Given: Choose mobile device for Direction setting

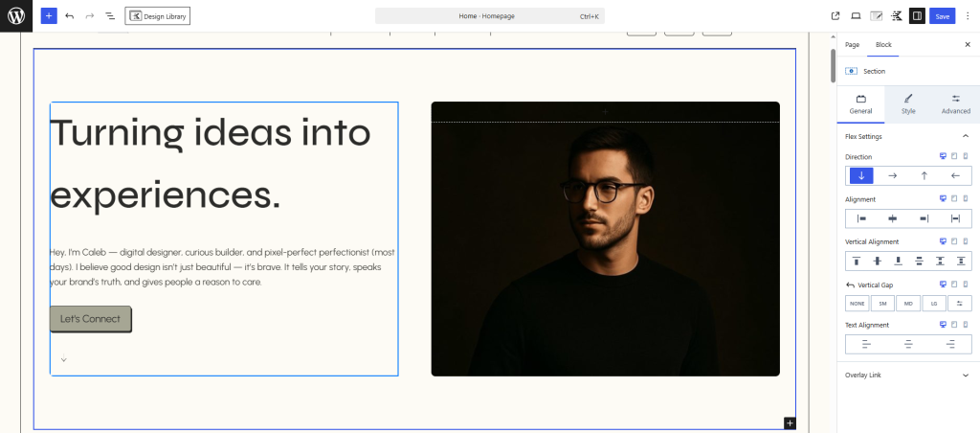Looking at the screenshot, I should 966,156.
